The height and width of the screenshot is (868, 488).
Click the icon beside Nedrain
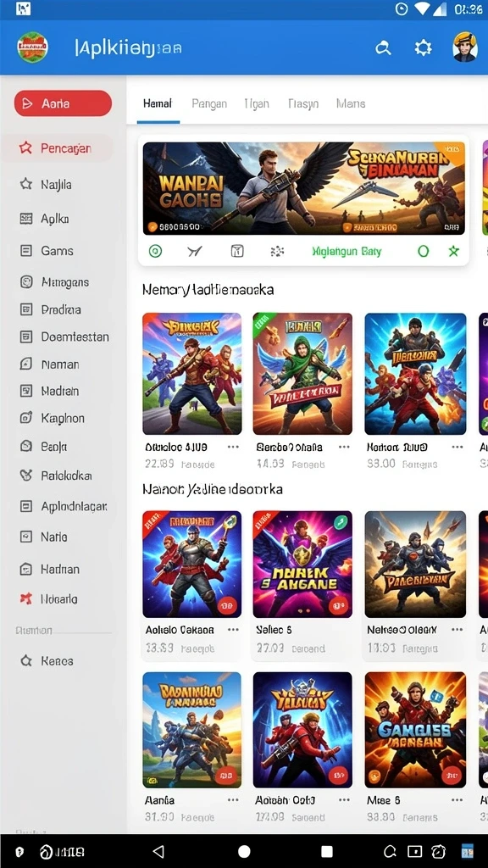[26, 391]
